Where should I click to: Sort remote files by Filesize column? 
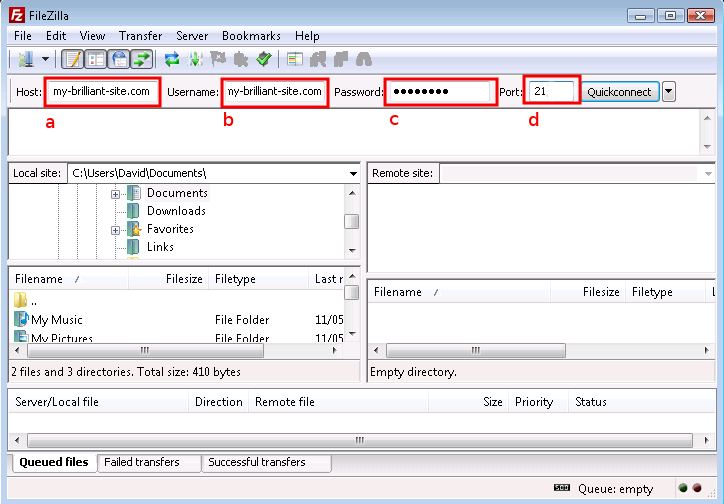[x=588, y=292]
